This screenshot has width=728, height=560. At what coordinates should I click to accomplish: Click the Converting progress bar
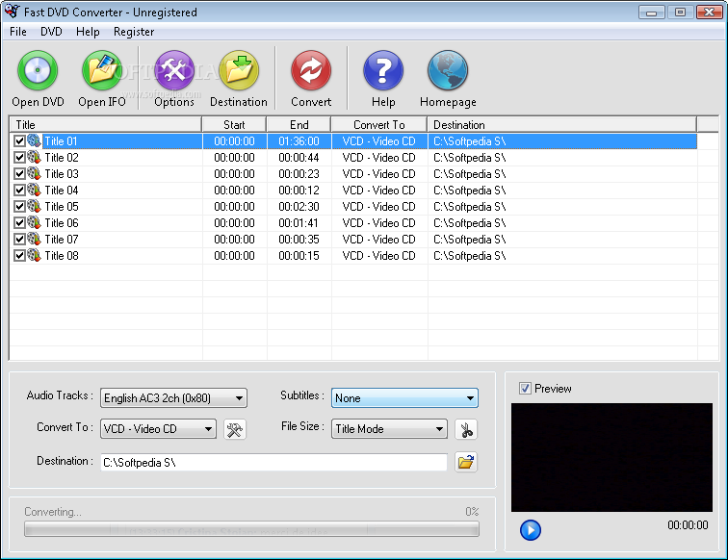click(251, 529)
